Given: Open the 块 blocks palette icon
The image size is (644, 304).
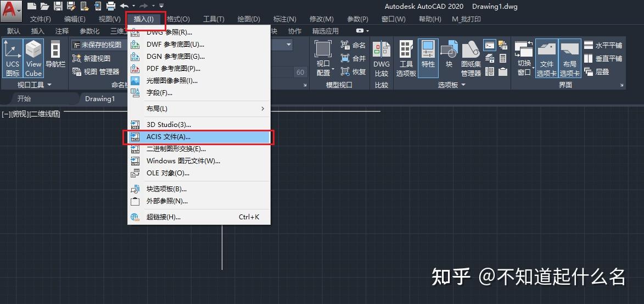Looking at the screenshot, I should (x=449, y=53).
